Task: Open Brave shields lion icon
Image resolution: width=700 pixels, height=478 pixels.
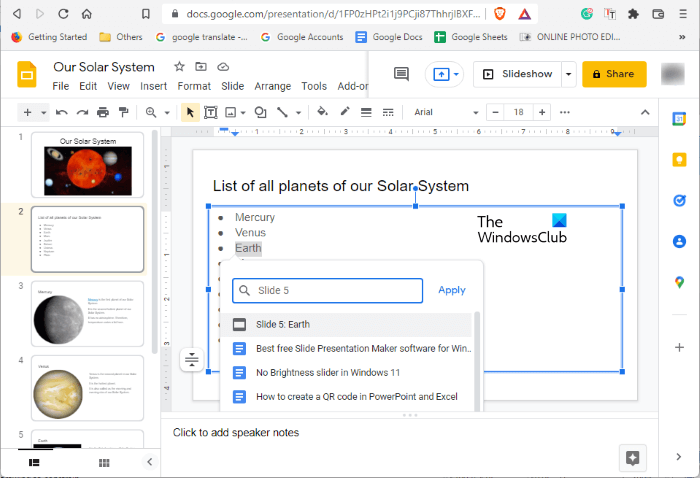Action: [500, 14]
